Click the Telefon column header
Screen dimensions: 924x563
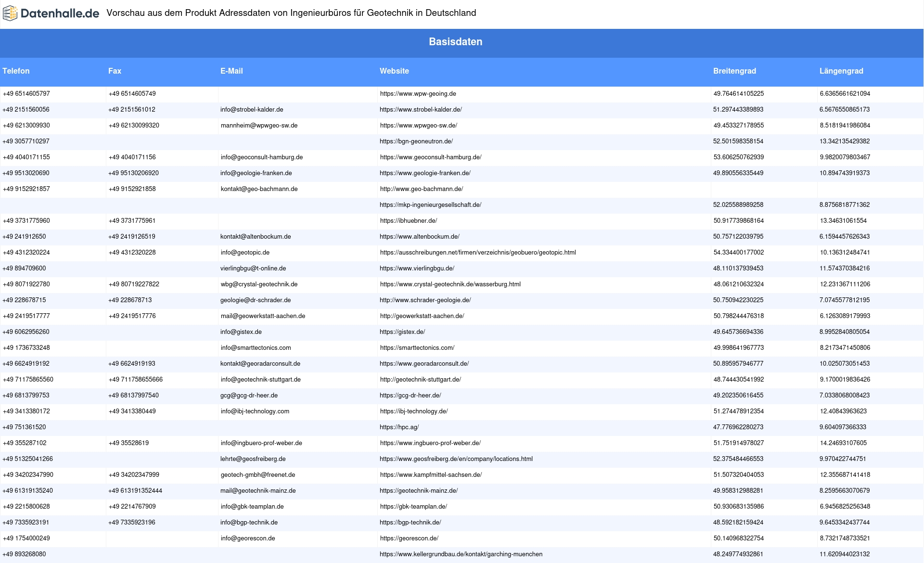click(16, 71)
